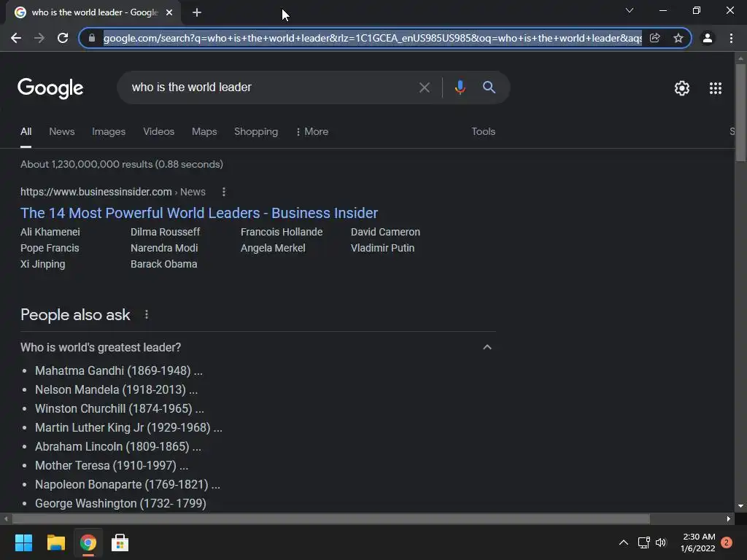The width and height of the screenshot is (747, 560).
Task: Expand the More search categories menu
Action: coord(312,131)
